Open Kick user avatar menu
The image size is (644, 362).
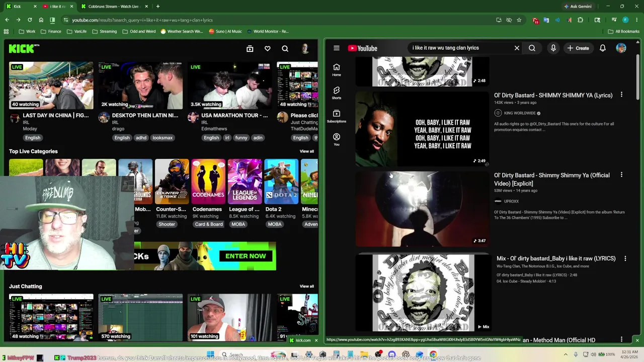point(305,49)
